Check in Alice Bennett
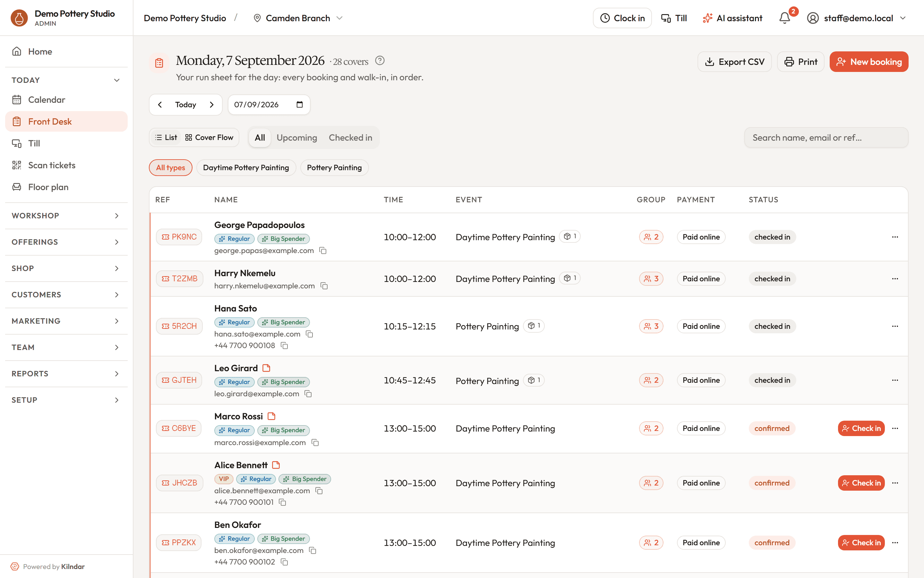Screen dimensions: 924x578 coord(861,483)
